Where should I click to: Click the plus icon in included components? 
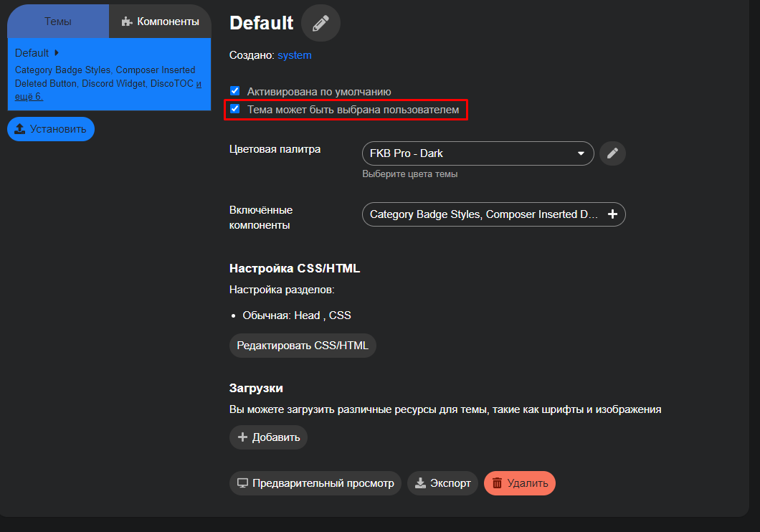pos(612,214)
